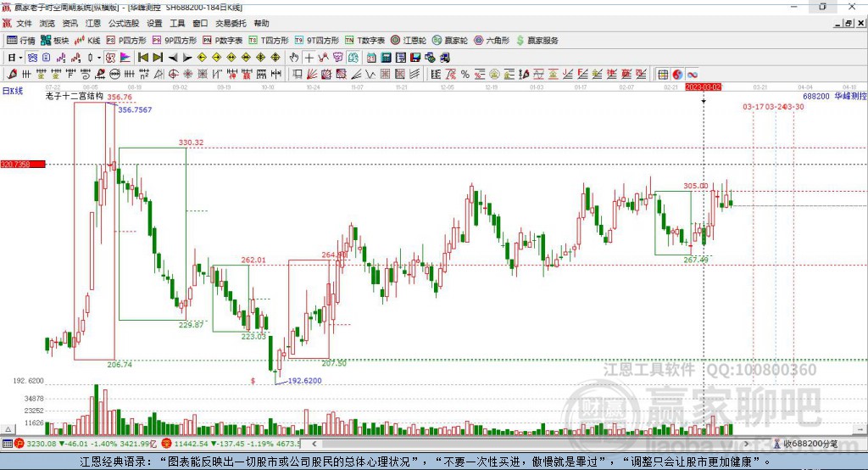Open the 文件 menu
The image size is (868, 470).
pos(24,23)
